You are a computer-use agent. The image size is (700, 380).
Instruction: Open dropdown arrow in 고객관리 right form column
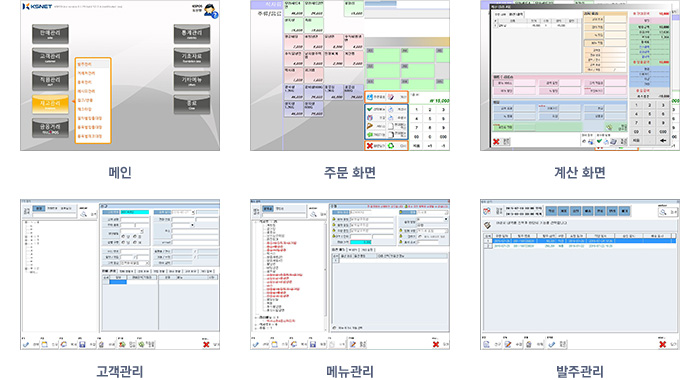[193, 225]
